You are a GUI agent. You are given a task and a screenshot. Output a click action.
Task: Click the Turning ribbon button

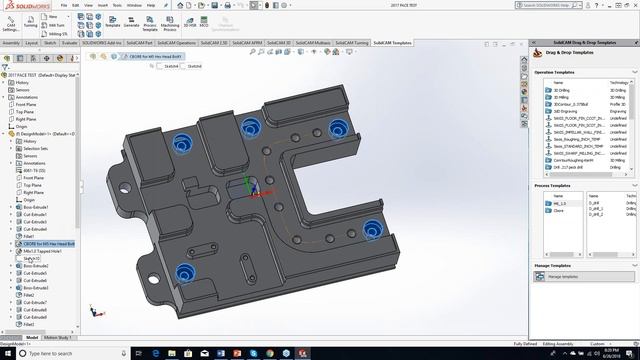point(30,22)
